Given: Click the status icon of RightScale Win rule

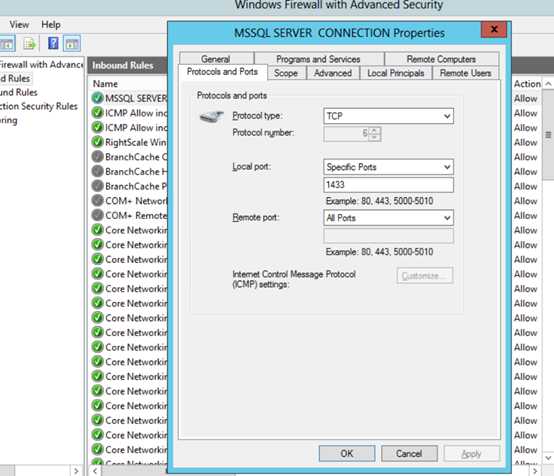Looking at the screenshot, I should click(x=97, y=142).
